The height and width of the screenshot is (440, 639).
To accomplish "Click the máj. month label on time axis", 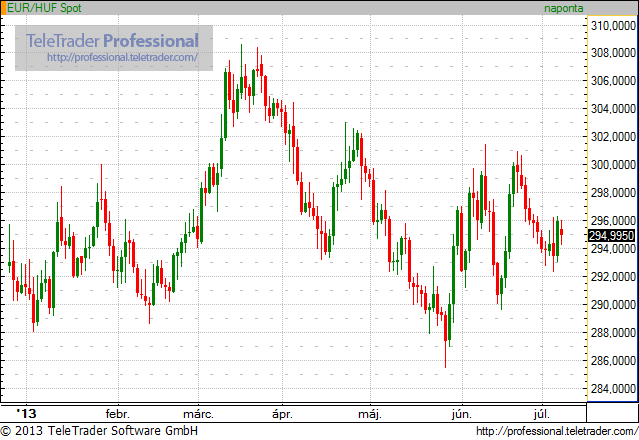I will point(370,414).
